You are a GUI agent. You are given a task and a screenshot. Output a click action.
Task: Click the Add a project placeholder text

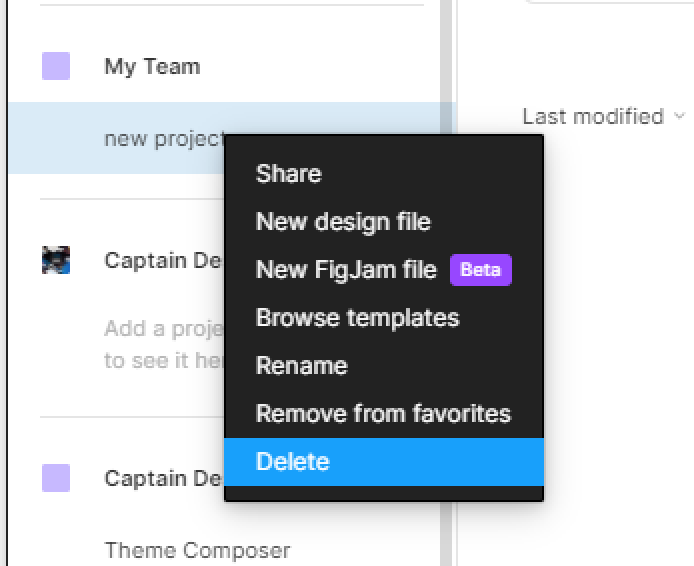click(x=164, y=344)
